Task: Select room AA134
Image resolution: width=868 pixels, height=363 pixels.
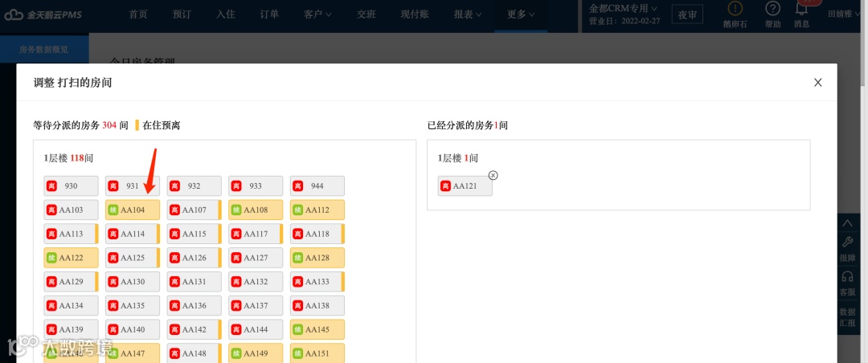Action: pyautogui.click(x=72, y=305)
